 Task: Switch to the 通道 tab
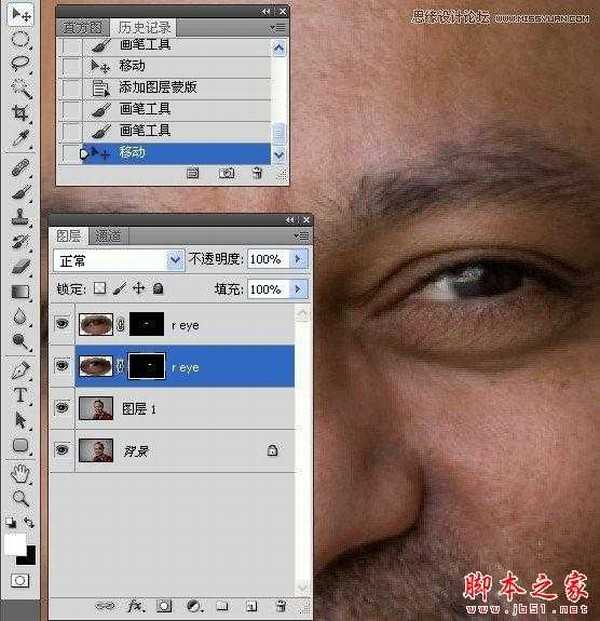(109, 236)
